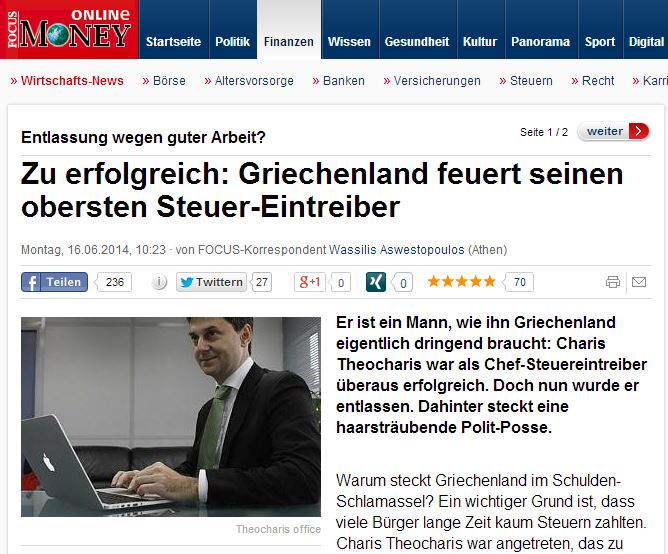Click the Facebook Teilen share button

(55, 282)
